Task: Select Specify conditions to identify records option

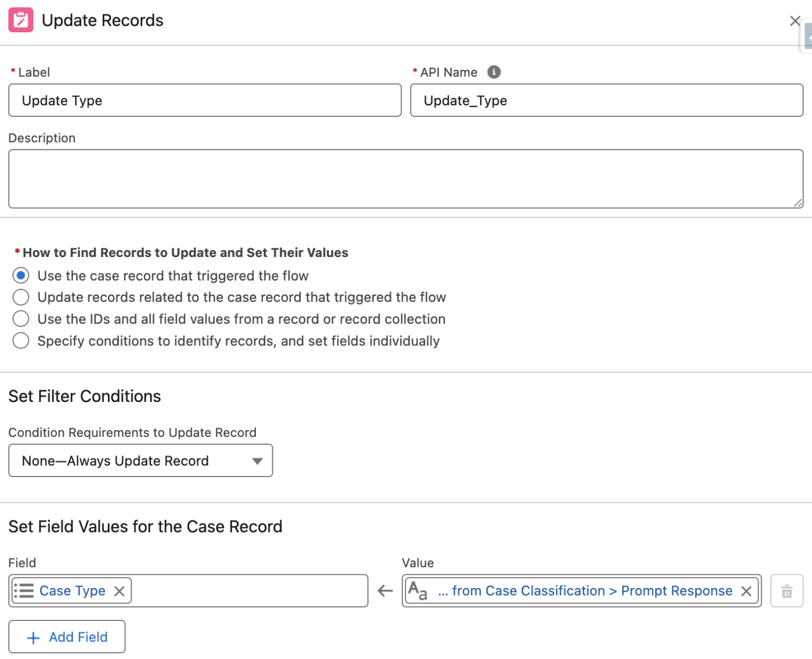Action: pos(21,341)
